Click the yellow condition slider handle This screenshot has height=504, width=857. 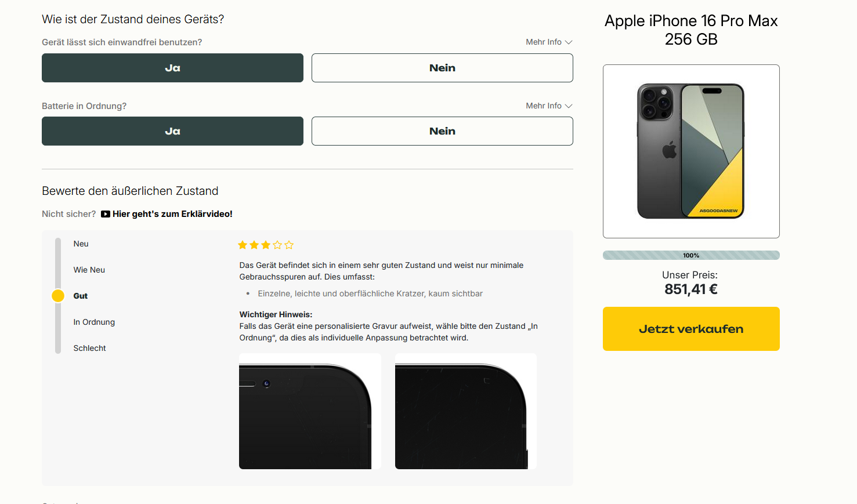[58, 296]
